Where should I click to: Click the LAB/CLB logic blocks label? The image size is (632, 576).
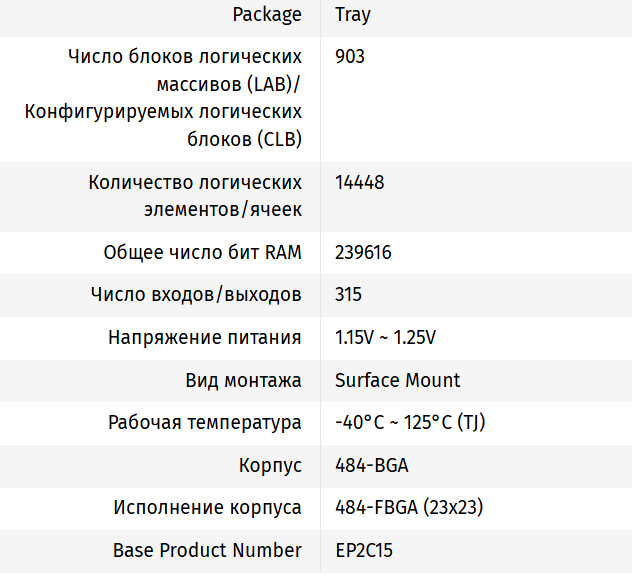click(163, 98)
